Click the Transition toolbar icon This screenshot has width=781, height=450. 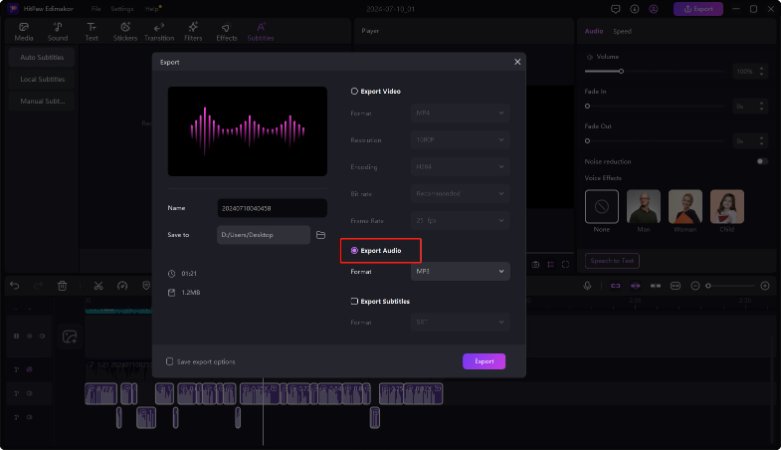(159, 31)
